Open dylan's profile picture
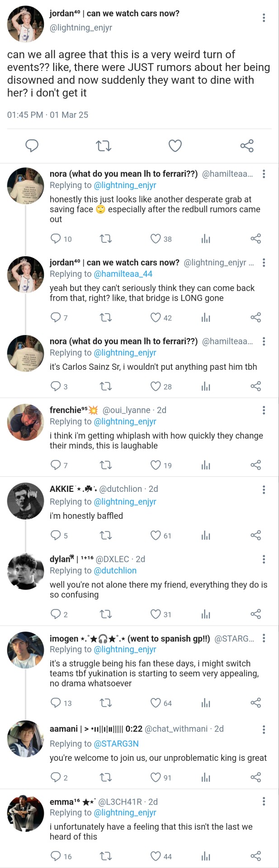Viewport: 279px width, 868px height. (x=25, y=571)
